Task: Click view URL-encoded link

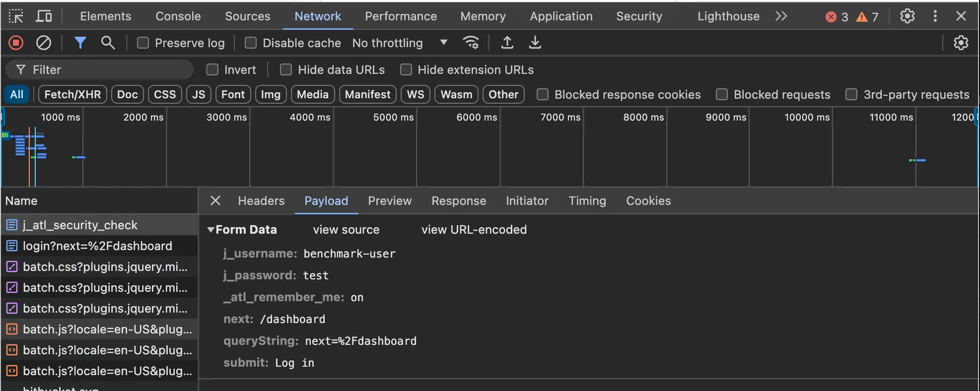Action: click(x=474, y=230)
